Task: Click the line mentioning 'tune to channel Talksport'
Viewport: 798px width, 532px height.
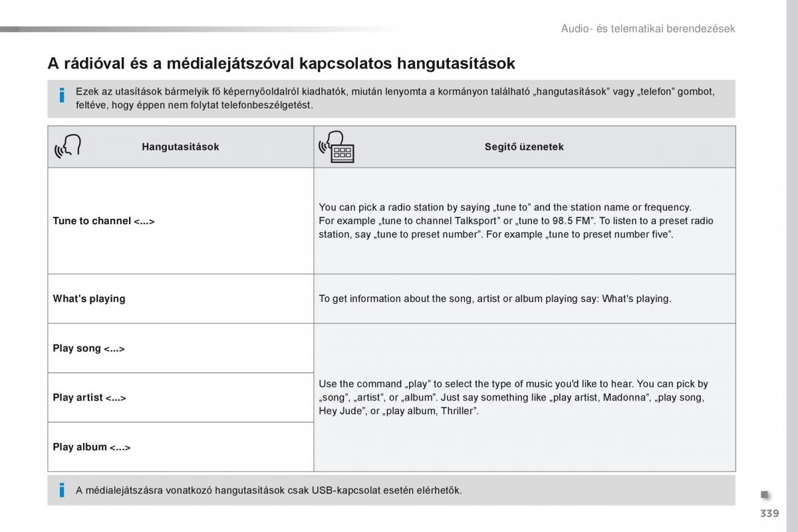Action: click(x=517, y=221)
